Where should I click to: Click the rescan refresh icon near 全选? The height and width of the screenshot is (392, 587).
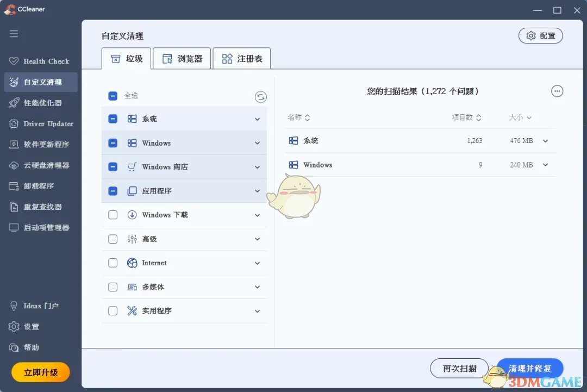coord(260,97)
